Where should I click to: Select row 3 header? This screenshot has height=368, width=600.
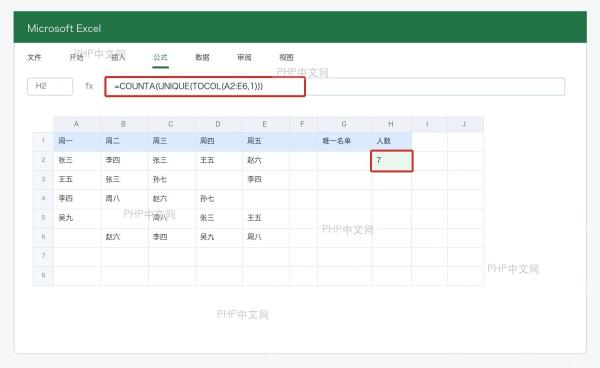43,179
